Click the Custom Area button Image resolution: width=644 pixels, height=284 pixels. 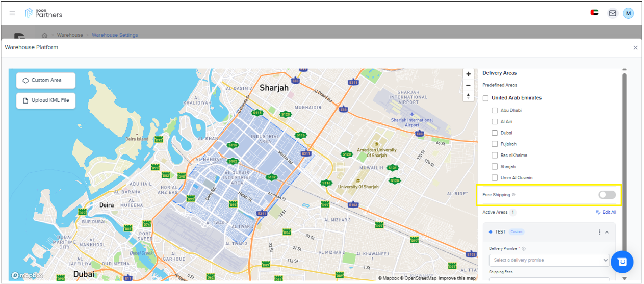[46, 80]
